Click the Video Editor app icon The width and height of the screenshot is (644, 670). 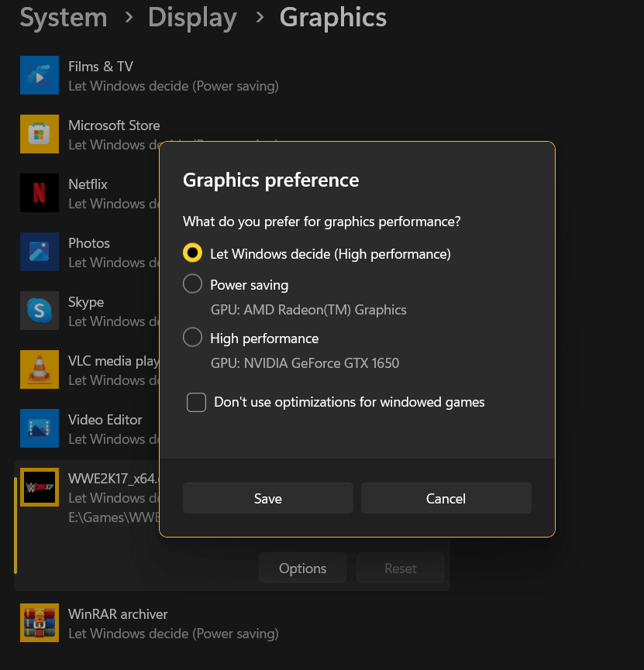pos(40,428)
